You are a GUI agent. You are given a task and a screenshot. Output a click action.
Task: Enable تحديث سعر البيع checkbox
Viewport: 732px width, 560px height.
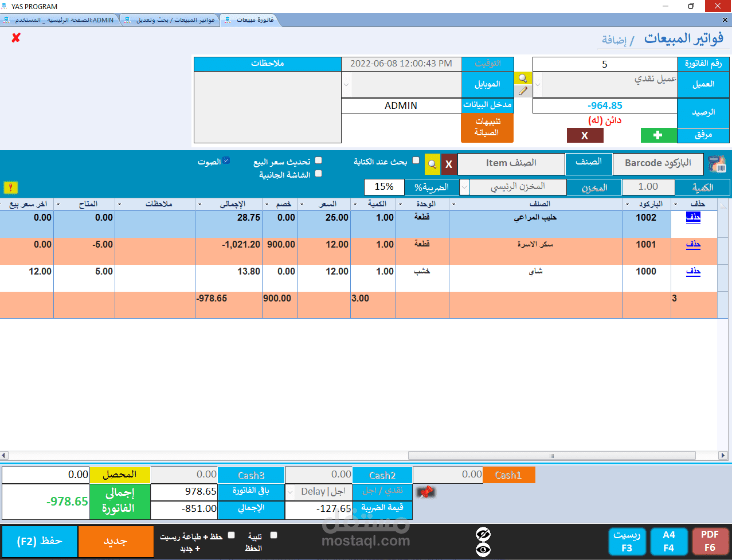[x=319, y=161]
